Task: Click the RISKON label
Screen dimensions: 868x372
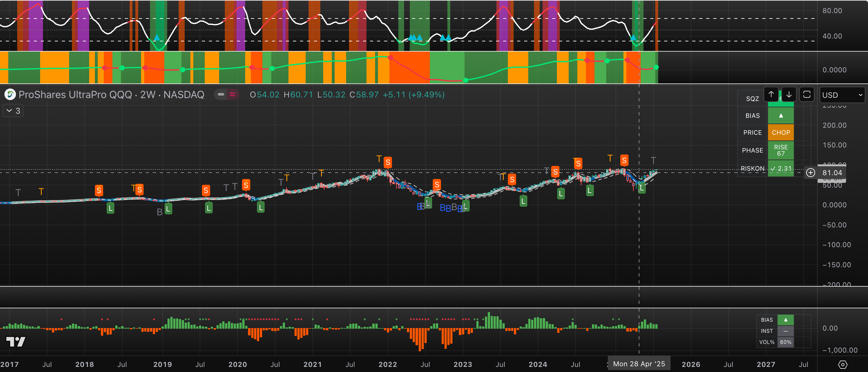Action: (752, 168)
